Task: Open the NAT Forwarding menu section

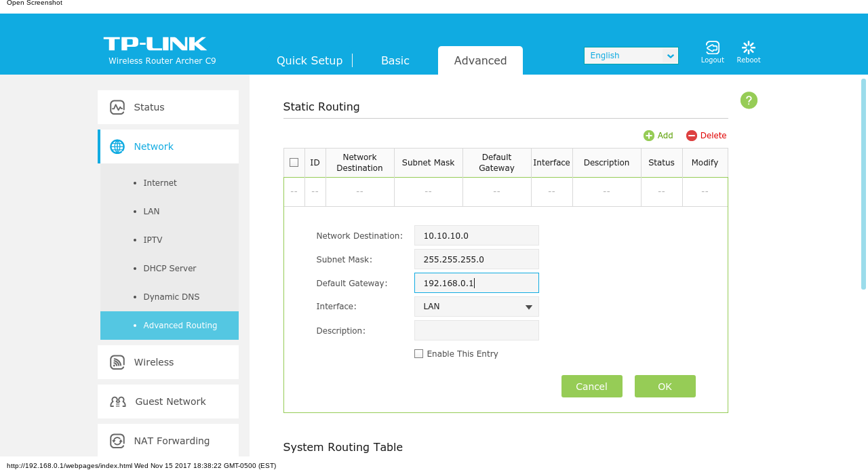Action: (168, 441)
